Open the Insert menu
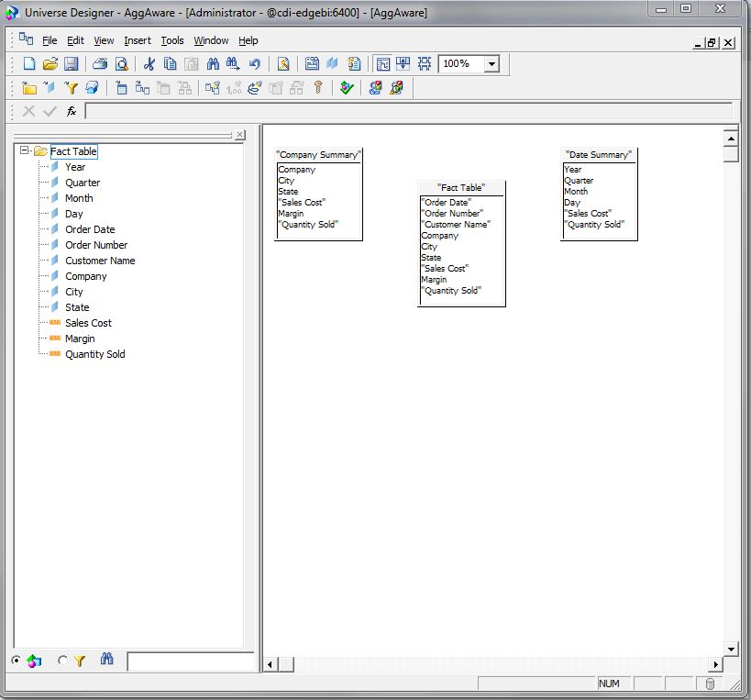The image size is (751, 700). click(x=138, y=40)
